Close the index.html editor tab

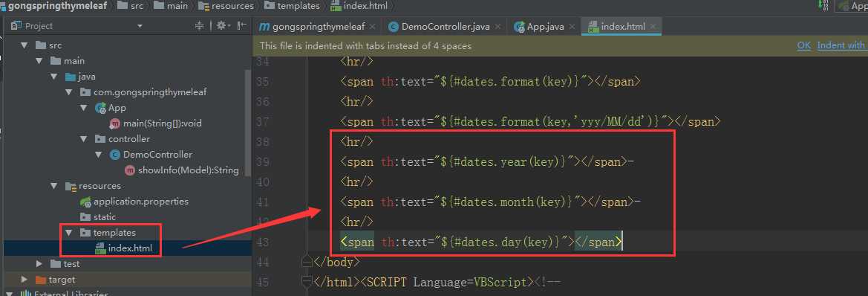point(653,26)
